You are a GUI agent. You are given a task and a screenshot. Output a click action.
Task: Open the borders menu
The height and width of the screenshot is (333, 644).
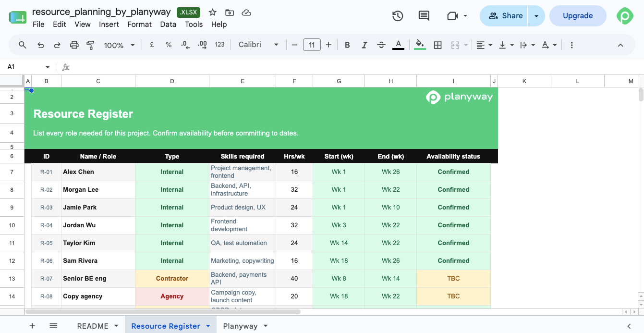[437, 45]
